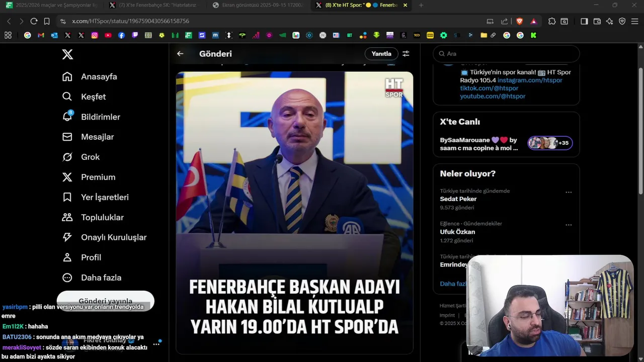644x362 pixels.
Task: Open Sedat Peker trending topic
Action: click(458, 199)
